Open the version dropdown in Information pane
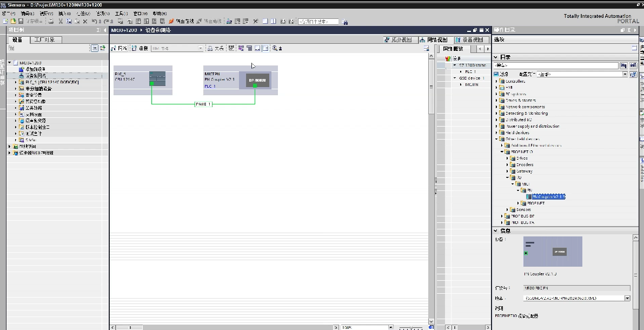644x330 pixels. click(627, 299)
